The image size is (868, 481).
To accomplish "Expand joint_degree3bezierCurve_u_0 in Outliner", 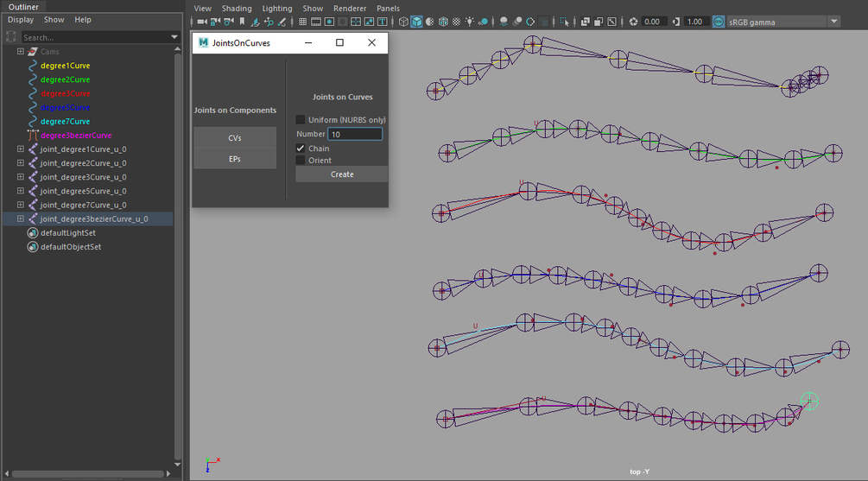I will coord(21,218).
